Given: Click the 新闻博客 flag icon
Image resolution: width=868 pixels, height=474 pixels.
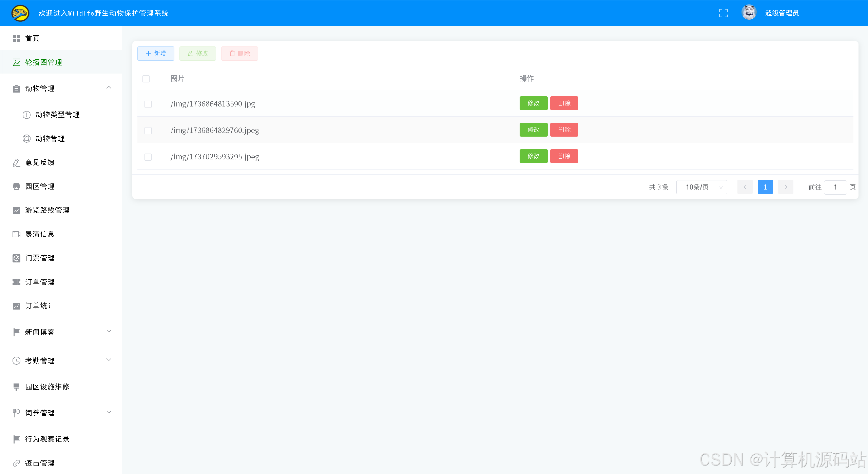Looking at the screenshot, I should click(16, 332).
